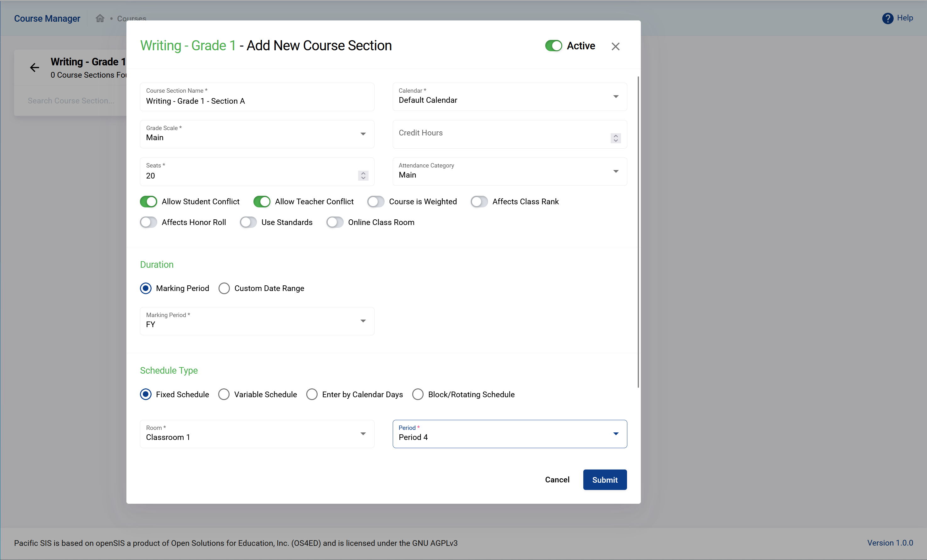The height and width of the screenshot is (560, 927).
Task: Close the Add New Course Section dialog
Action: (615, 46)
